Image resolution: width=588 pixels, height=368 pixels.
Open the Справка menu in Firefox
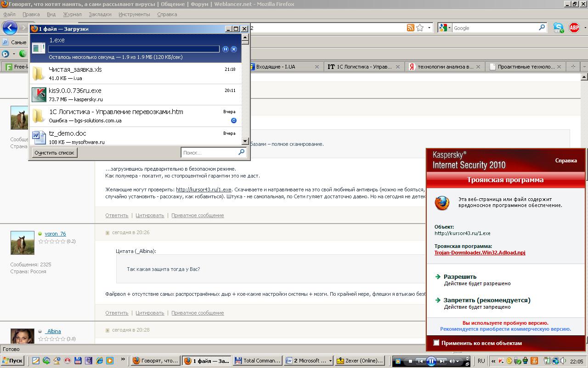pos(167,14)
